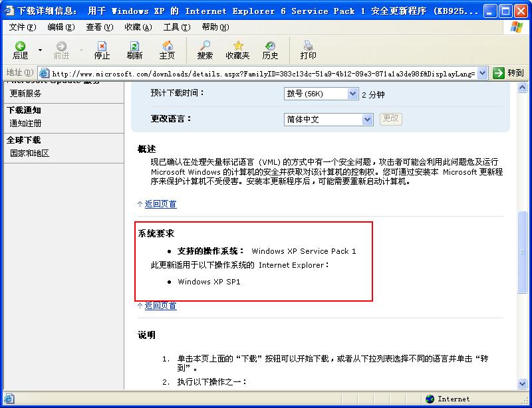Viewport: 532px width, 408px height.
Task: Click the IE icon in the title bar
Action: [9, 11]
